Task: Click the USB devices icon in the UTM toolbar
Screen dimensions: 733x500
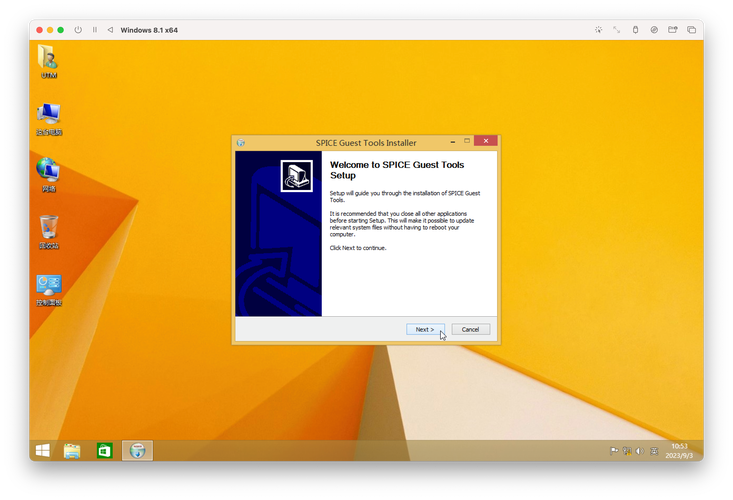Action: pos(635,30)
